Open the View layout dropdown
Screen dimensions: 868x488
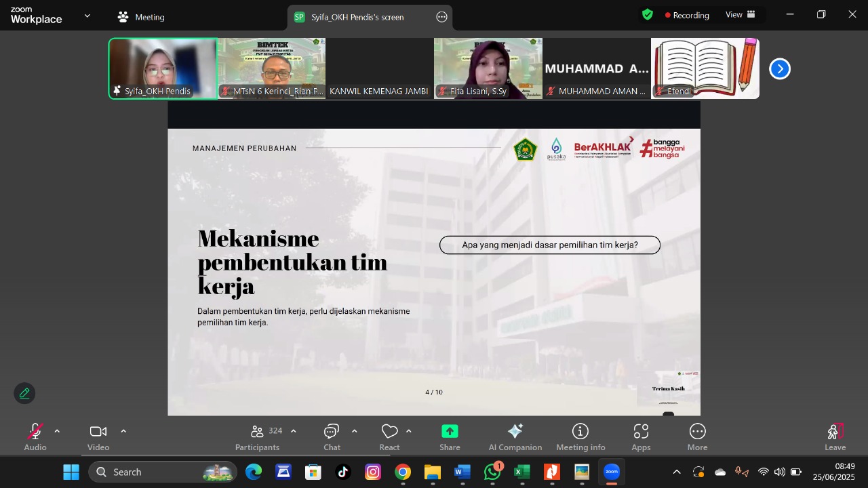pos(740,15)
